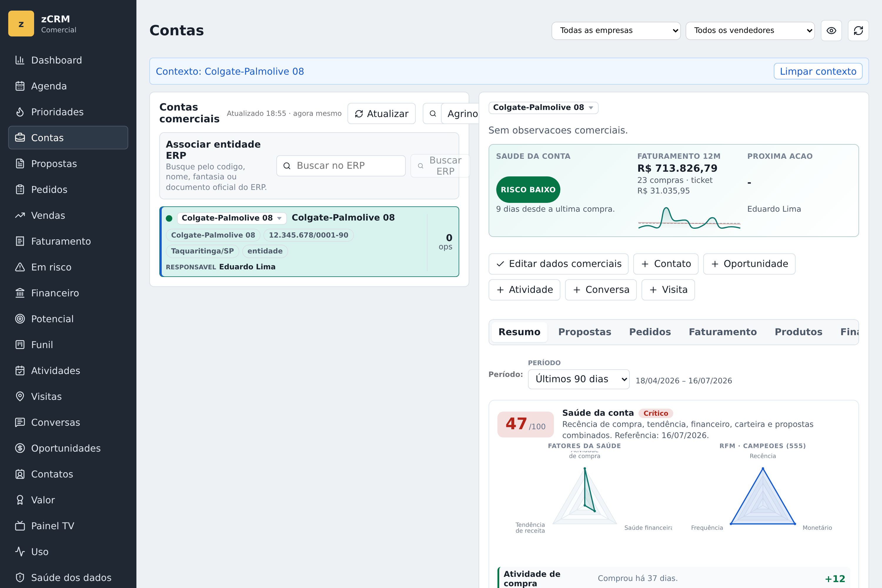Open the Últimos 90 dias period dropdown
This screenshot has width=882, height=588.
click(x=578, y=379)
